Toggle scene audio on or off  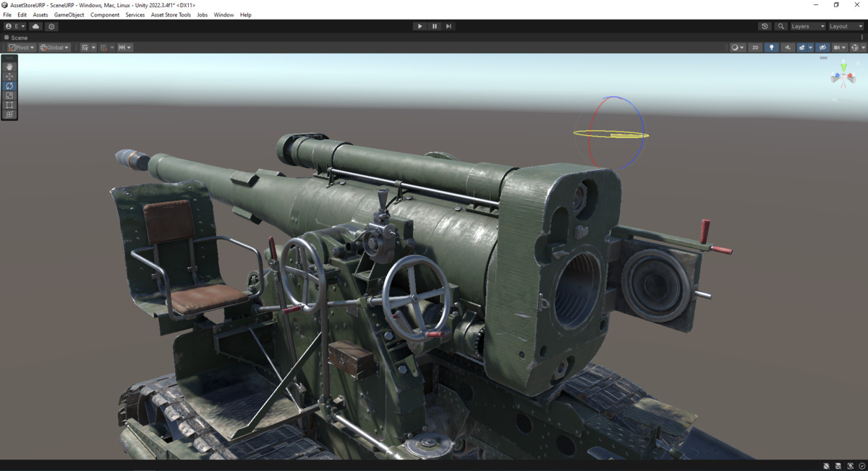tap(788, 47)
